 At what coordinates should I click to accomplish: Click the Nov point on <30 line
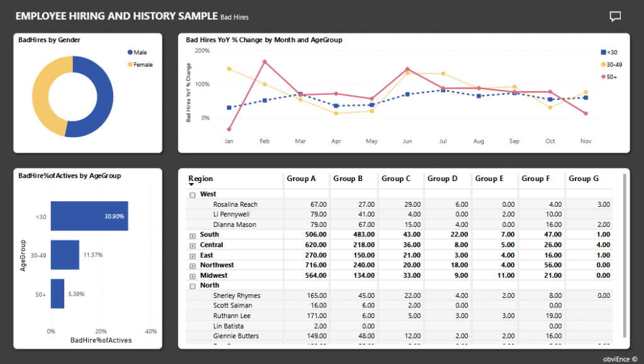[x=586, y=97]
